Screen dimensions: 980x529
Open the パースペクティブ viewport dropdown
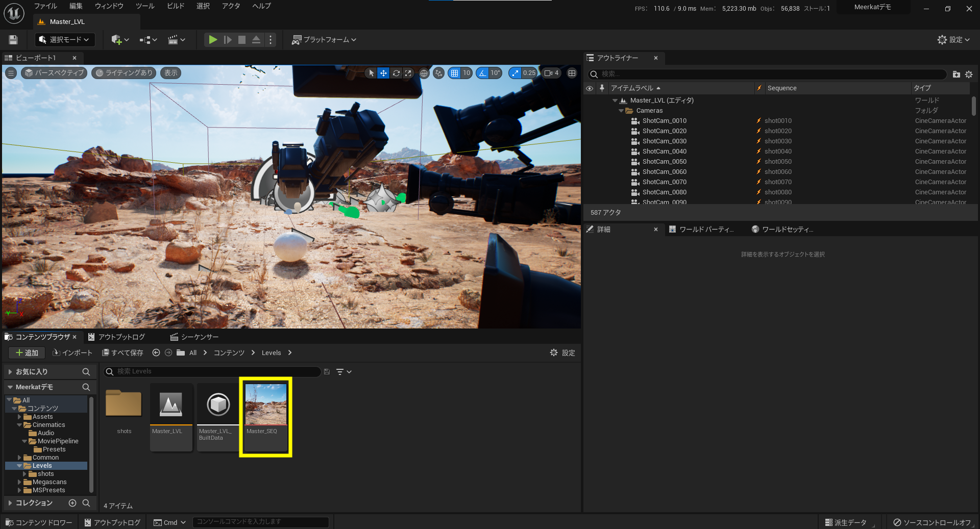pos(54,73)
